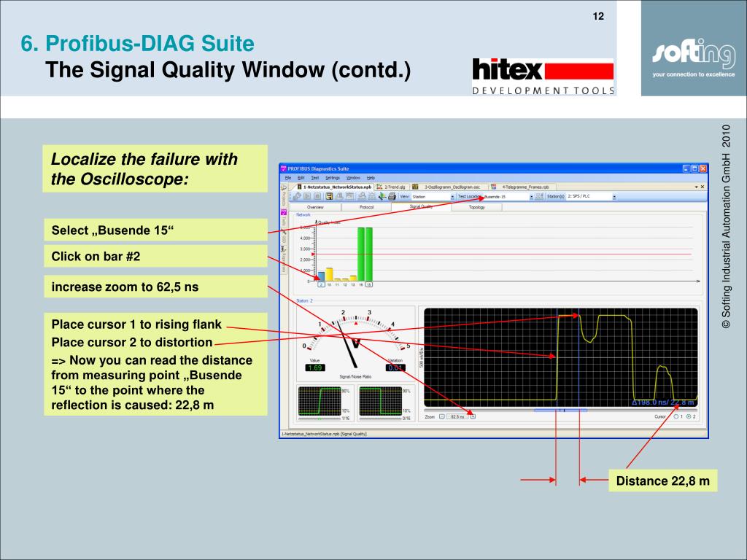Image resolution: width=747 pixels, height=560 pixels.
Task: Click station label 2 under bar chart
Action: click(321, 285)
